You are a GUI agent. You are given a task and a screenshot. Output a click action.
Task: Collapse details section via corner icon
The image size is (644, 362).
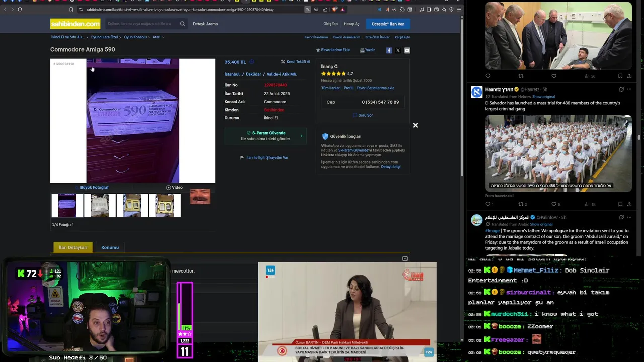(405, 259)
